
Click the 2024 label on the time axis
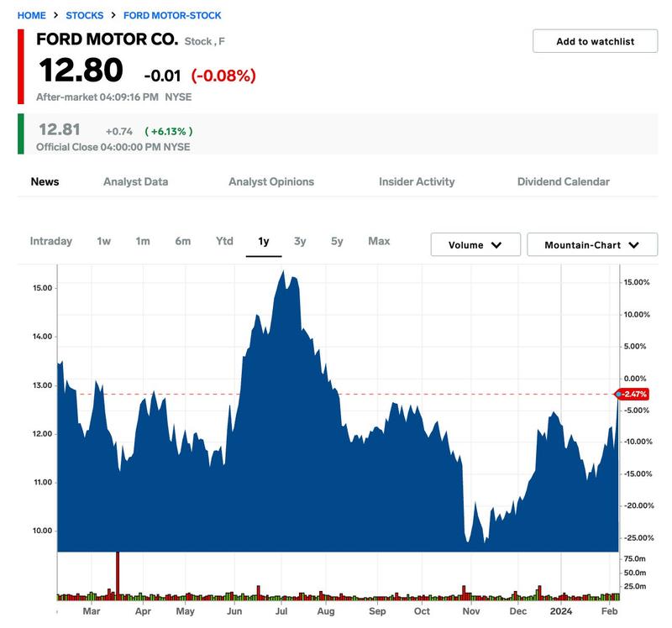(x=561, y=611)
